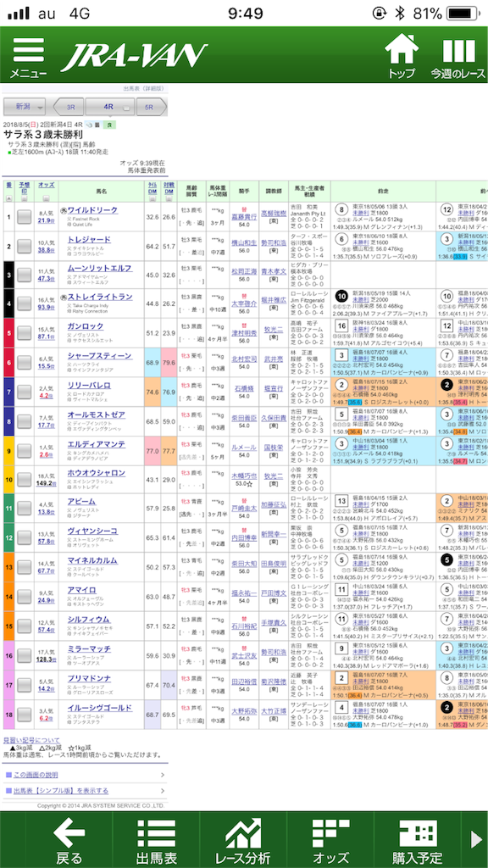488x868 pixels.
Task: Click the 2.6倍 odds link
Action: pyautogui.click(x=46, y=455)
